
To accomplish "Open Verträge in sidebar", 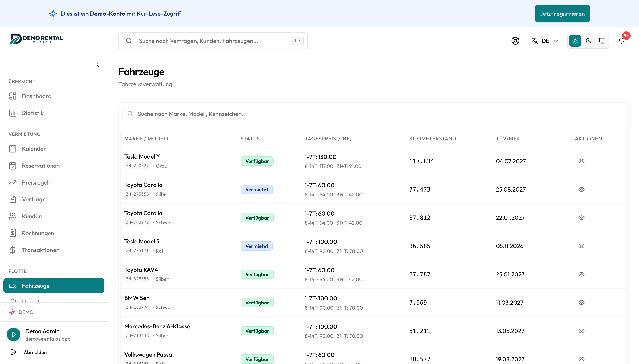I will (54, 199).
